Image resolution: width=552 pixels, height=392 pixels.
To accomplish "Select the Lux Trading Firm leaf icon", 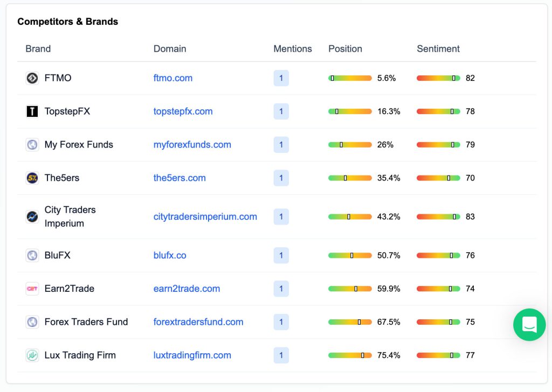I will pyautogui.click(x=32, y=355).
